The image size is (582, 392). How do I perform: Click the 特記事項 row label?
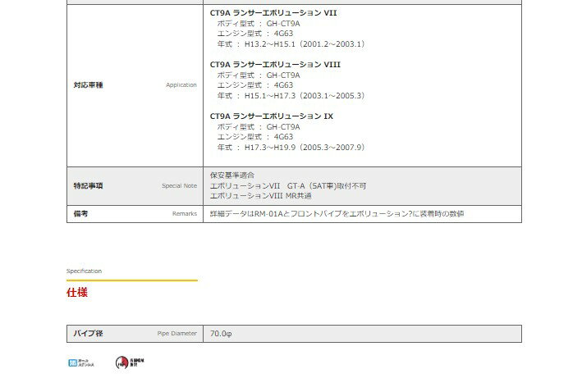point(89,186)
